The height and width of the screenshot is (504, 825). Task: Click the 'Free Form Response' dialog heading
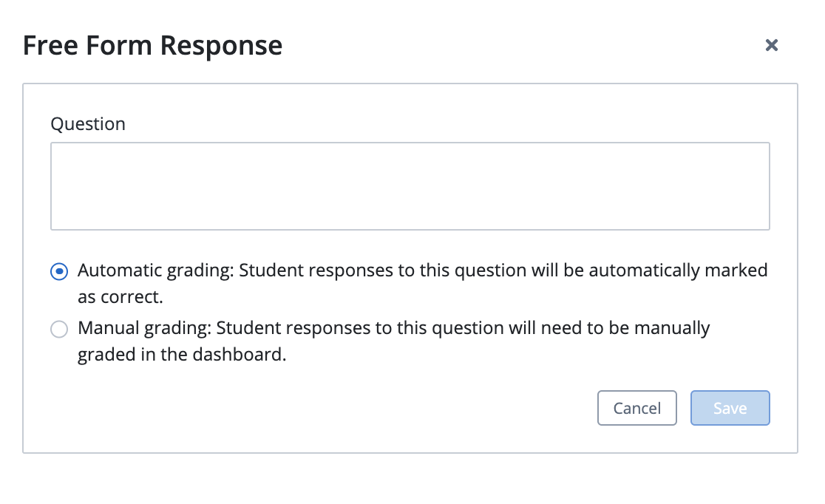point(152,46)
